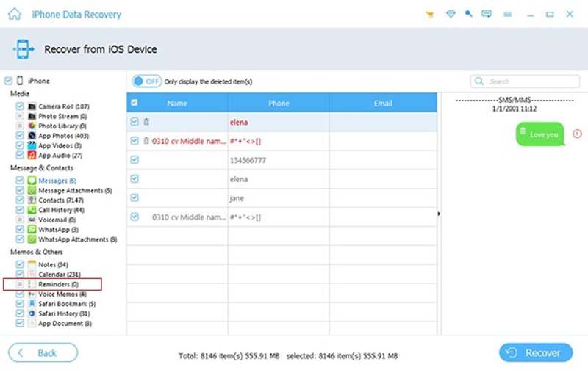
Task: Open the hamburger menu in title bar
Action: click(507, 14)
